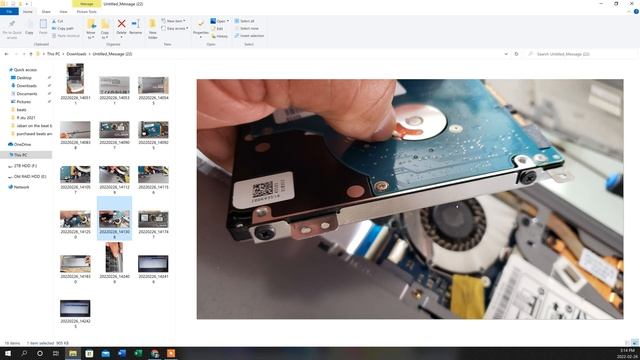Screen dimensions: 640x360
Task: Click the File Explorer taskbar icon
Action: tap(73, 353)
